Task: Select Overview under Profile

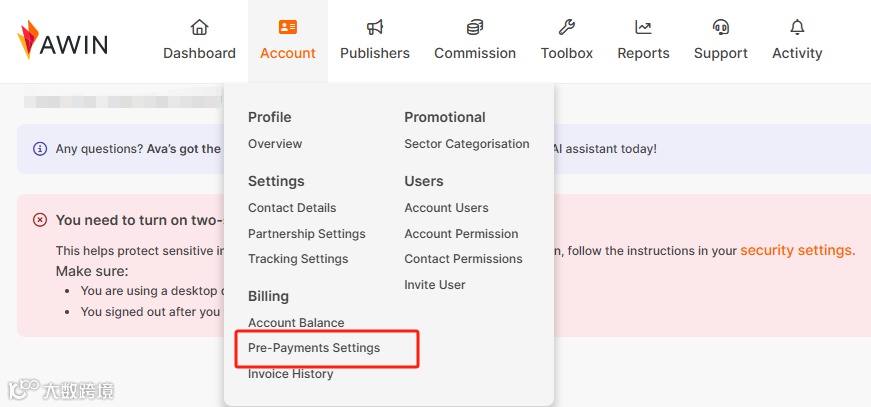Action: 275,144
